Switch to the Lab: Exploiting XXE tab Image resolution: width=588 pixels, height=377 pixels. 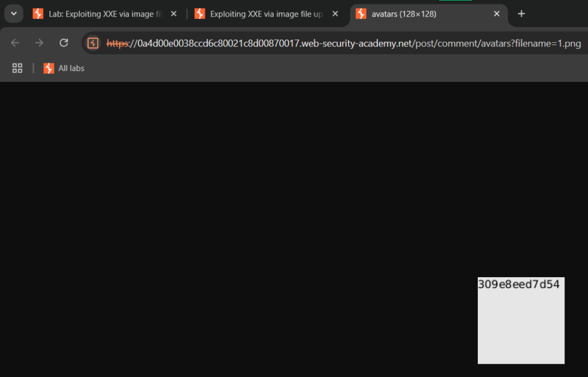(105, 14)
